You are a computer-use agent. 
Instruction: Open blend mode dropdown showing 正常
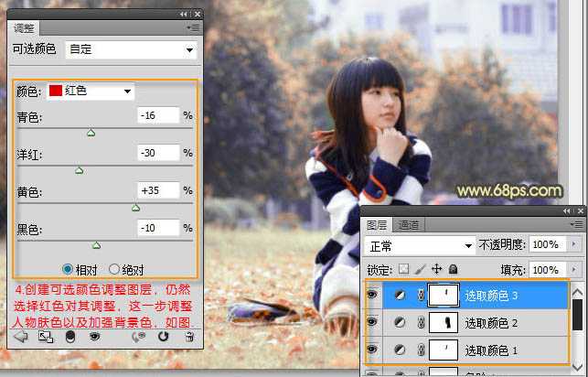tap(419, 246)
